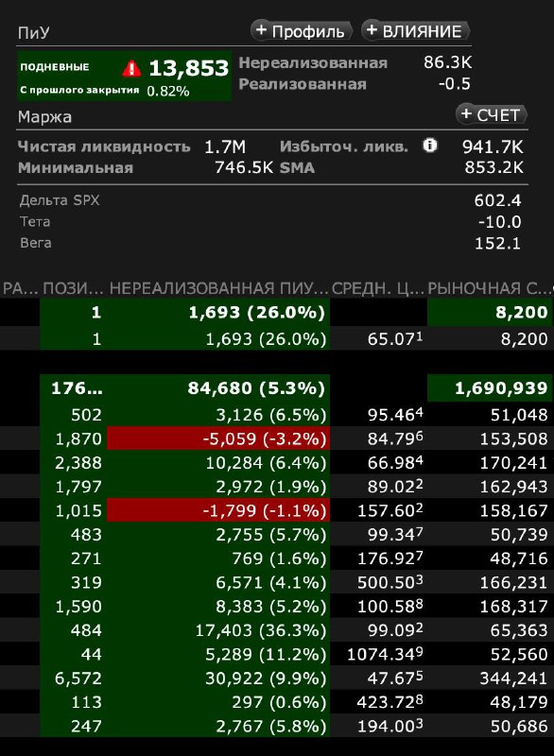Click the Нереализованная 86.3K value
The width and height of the screenshot is (554, 756).
pyautogui.click(x=447, y=62)
